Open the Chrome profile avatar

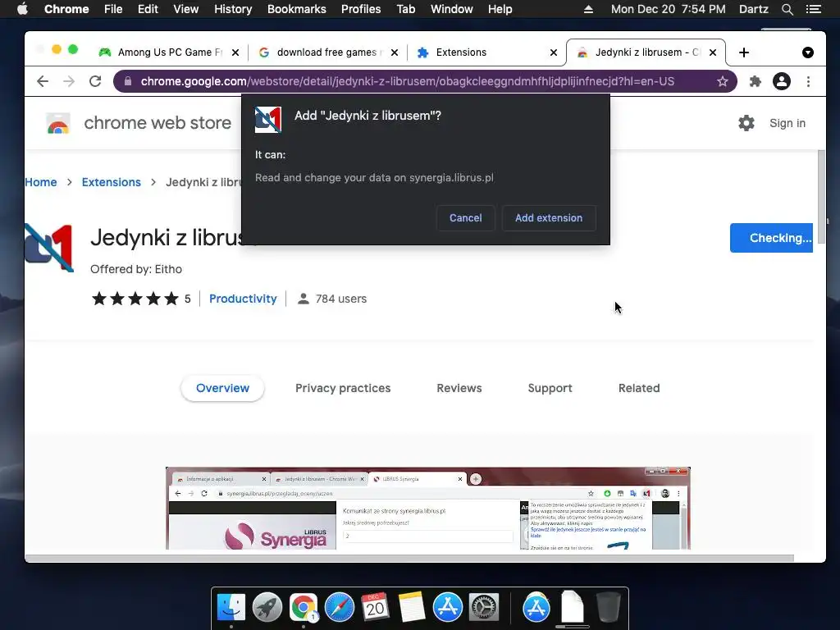coord(782,81)
